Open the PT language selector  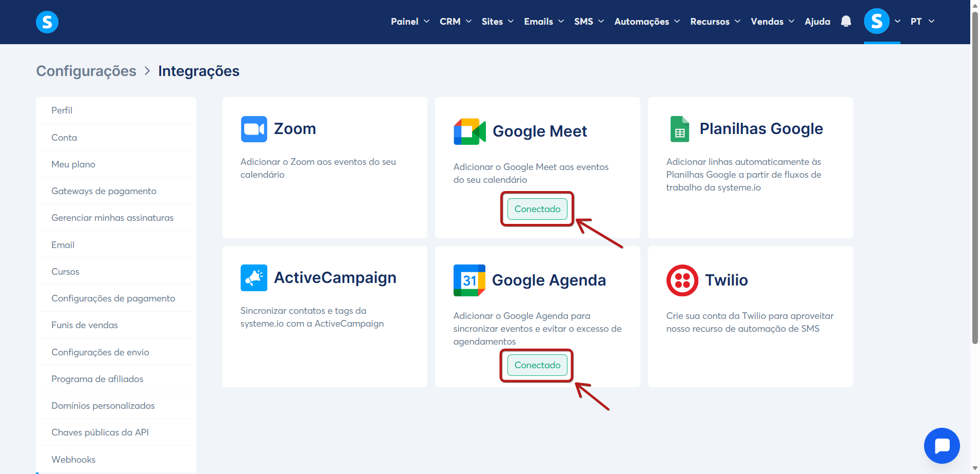(x=923, y=22)
